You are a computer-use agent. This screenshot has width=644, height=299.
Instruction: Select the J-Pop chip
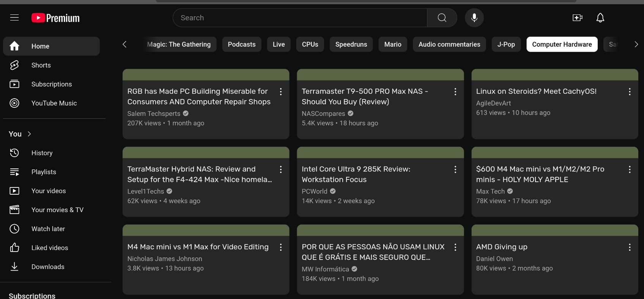506,44
